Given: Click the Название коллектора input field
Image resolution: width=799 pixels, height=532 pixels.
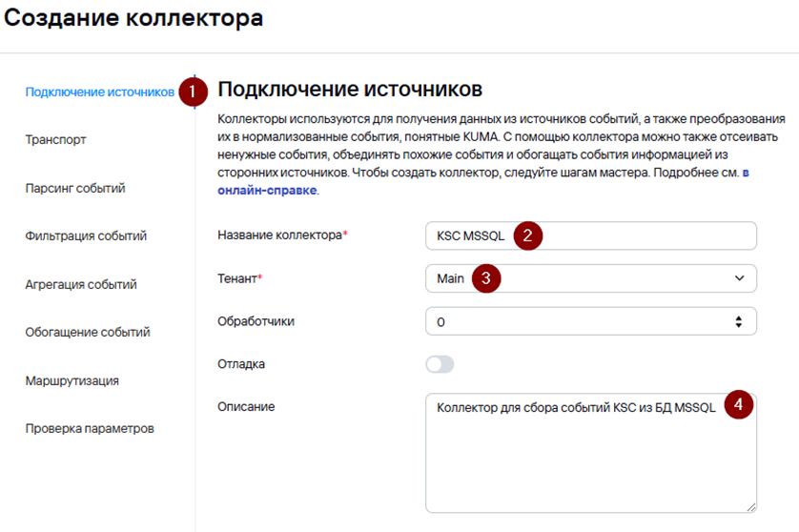Looking at the screenshot, I should pyautogui.click(x=591, y=235).
